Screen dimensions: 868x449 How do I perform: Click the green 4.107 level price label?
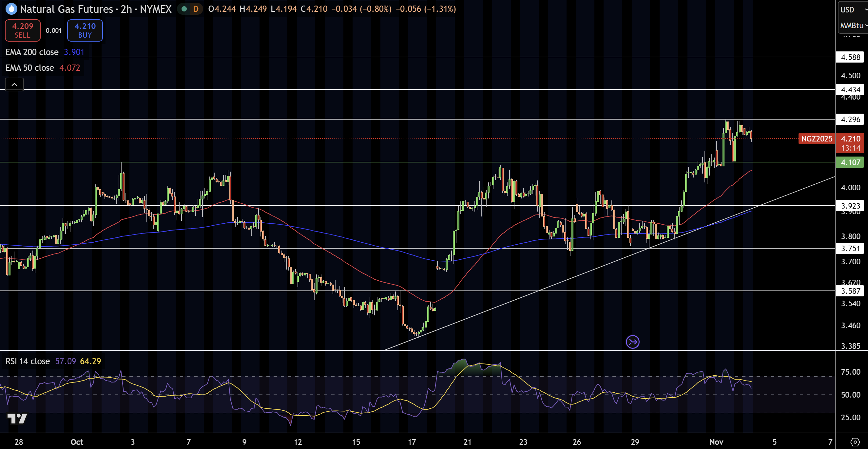click(850, 162)
